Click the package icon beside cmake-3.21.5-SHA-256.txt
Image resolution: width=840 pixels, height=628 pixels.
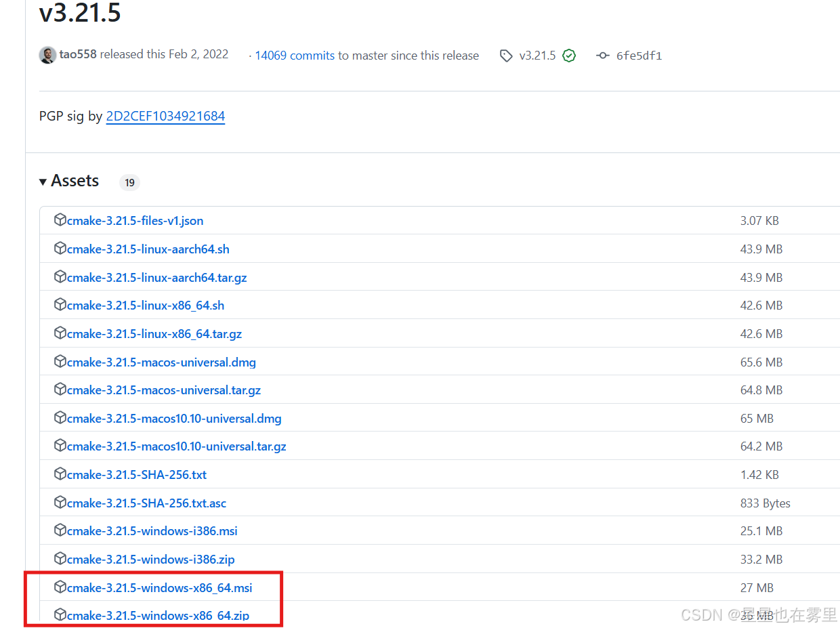click(x=60, y=474)
